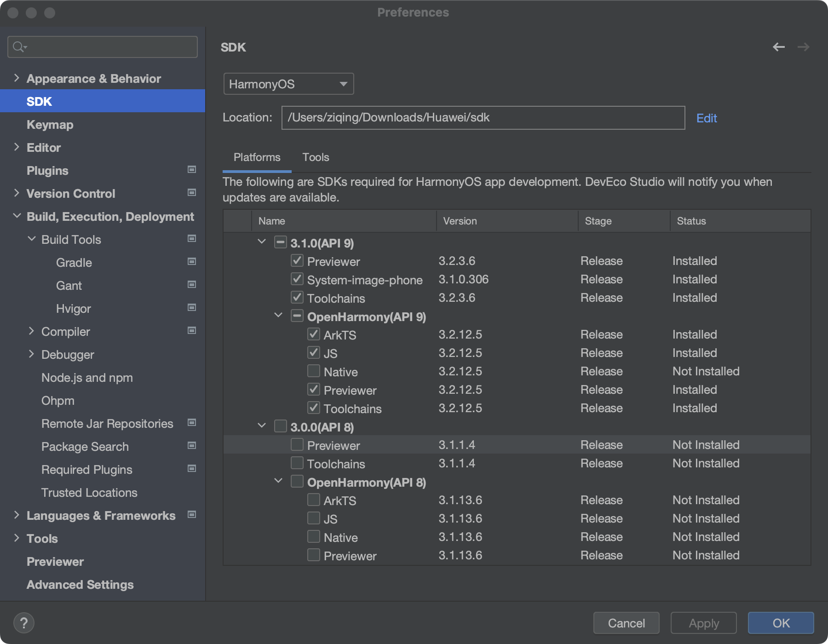Click project-level icon beside Gradle
This screenshot has width=828, height=644.
point(192,262)
